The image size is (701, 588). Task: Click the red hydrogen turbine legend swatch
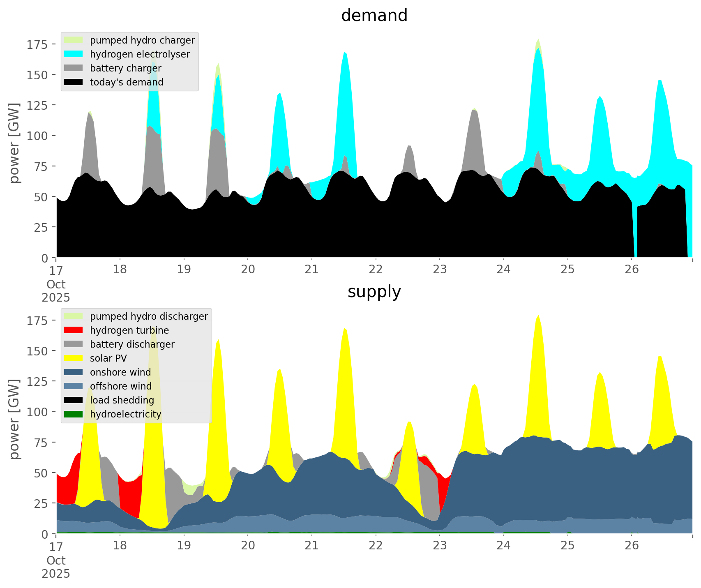click(74, 330)
